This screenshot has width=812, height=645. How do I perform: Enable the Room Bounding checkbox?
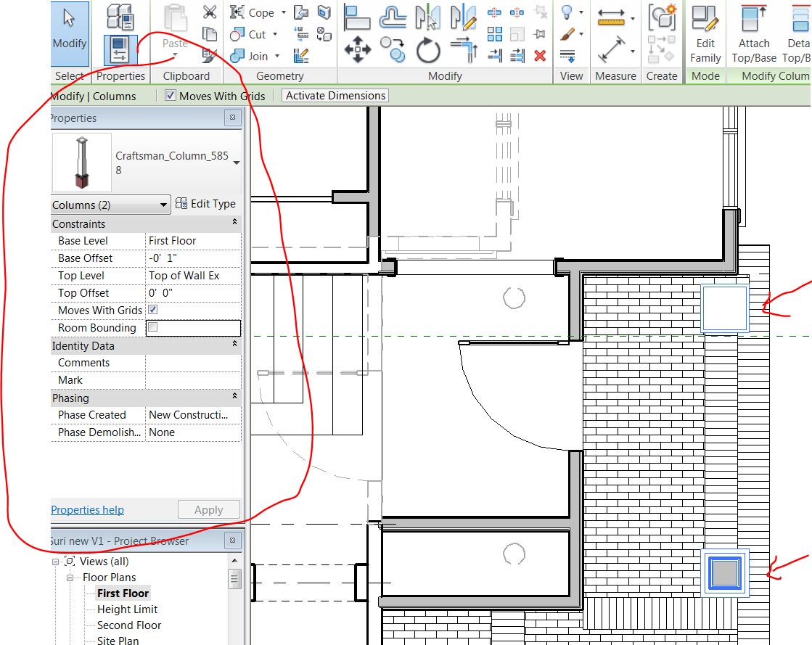[x=153, y=327]
